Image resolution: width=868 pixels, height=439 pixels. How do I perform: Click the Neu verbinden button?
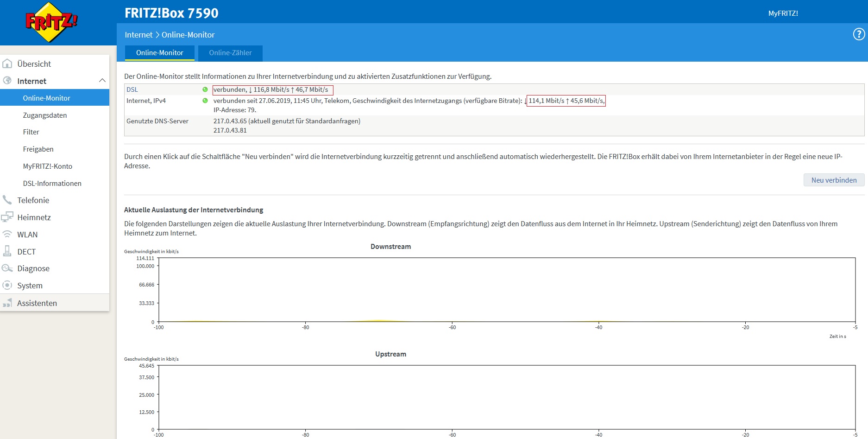tap(834, 180)
